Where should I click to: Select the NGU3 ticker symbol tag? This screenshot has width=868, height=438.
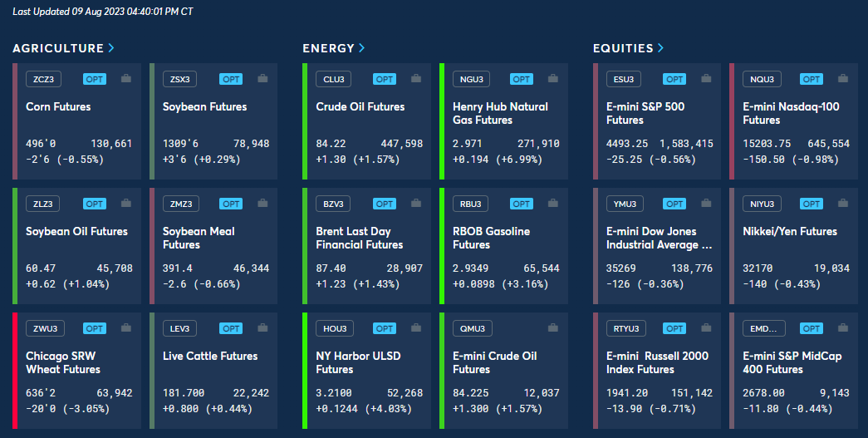click(x=472, y=79)
